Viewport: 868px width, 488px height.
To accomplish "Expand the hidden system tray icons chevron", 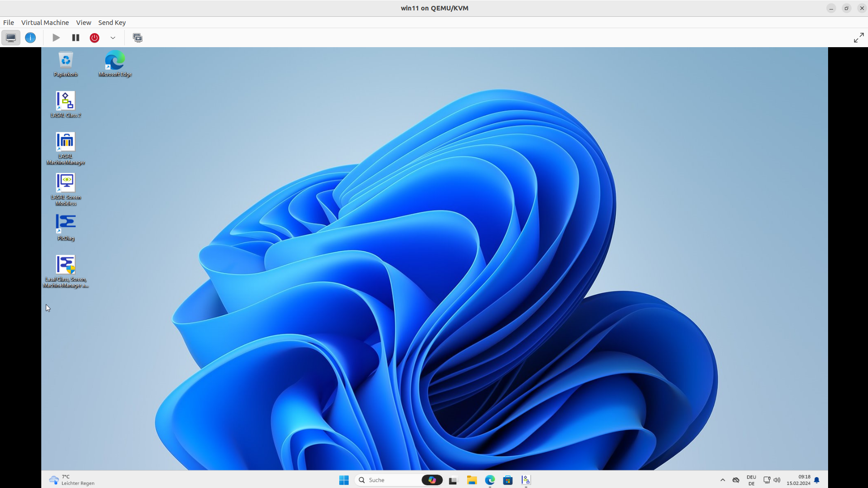I will [x=722, y=480].
